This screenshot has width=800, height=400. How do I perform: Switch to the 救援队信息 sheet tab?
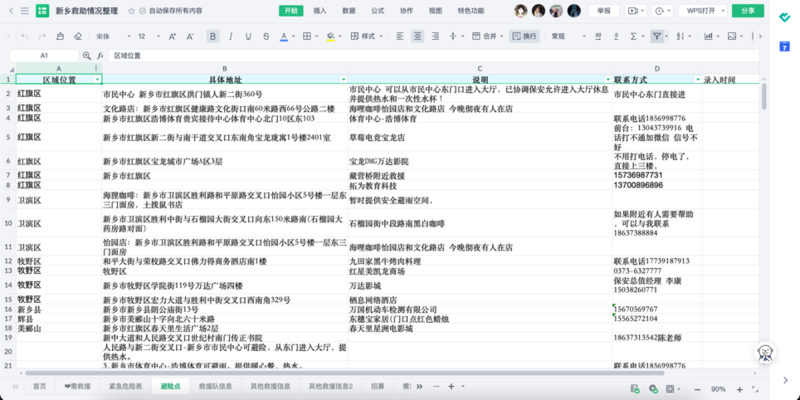coord(215,386)
